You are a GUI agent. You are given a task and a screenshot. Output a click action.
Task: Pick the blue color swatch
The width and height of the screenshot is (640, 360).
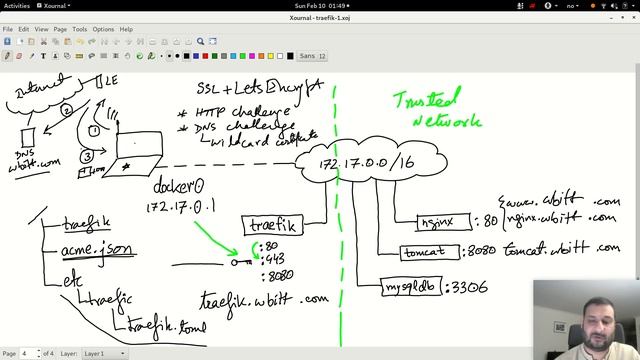[196, 56]
